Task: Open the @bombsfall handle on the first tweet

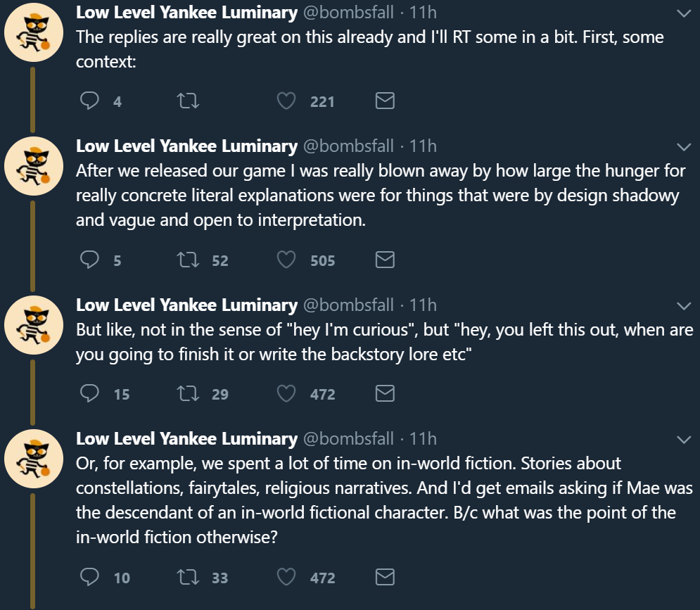Action: 348,13
